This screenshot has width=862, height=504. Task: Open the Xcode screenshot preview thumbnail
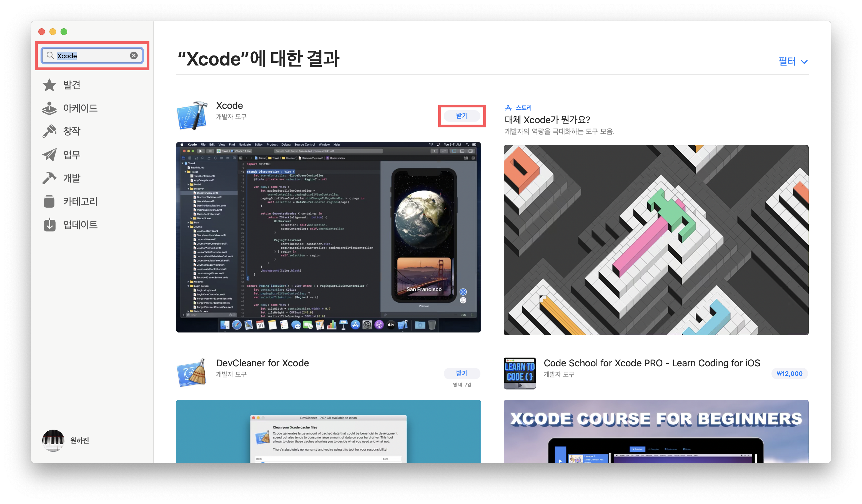pyautogui.click(x=328, y=237)
